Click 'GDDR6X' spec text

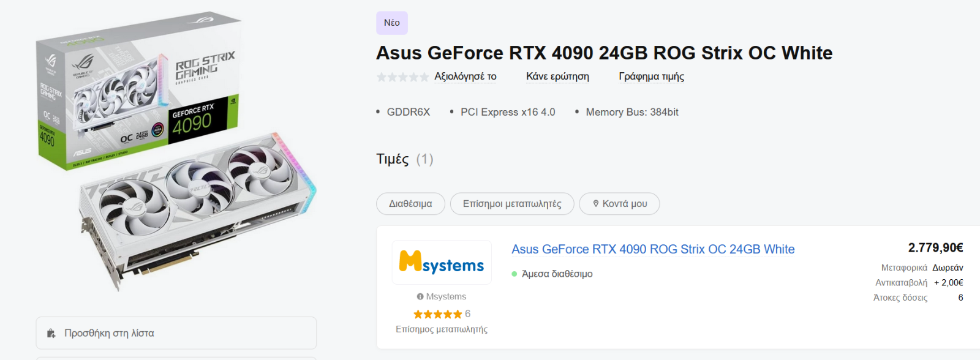point(409,112)
